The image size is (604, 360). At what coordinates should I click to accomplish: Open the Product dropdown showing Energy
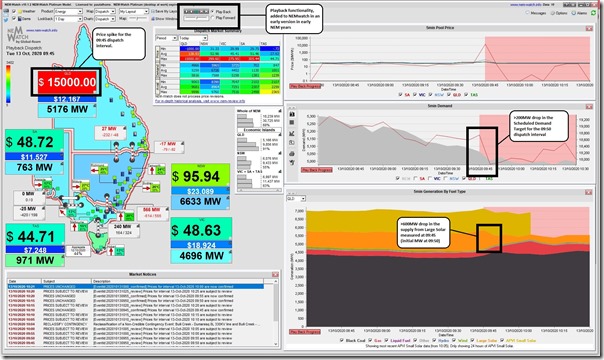click(69, 12)
